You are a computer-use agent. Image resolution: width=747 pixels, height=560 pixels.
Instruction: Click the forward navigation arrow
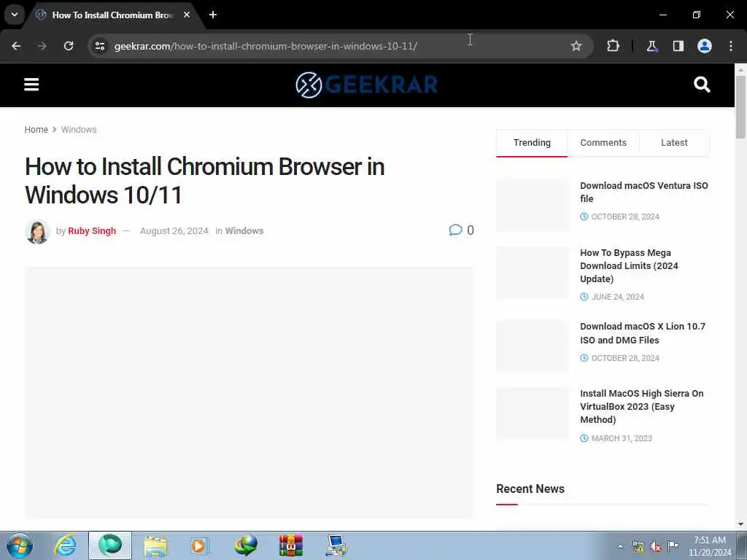tap(42, 46)
